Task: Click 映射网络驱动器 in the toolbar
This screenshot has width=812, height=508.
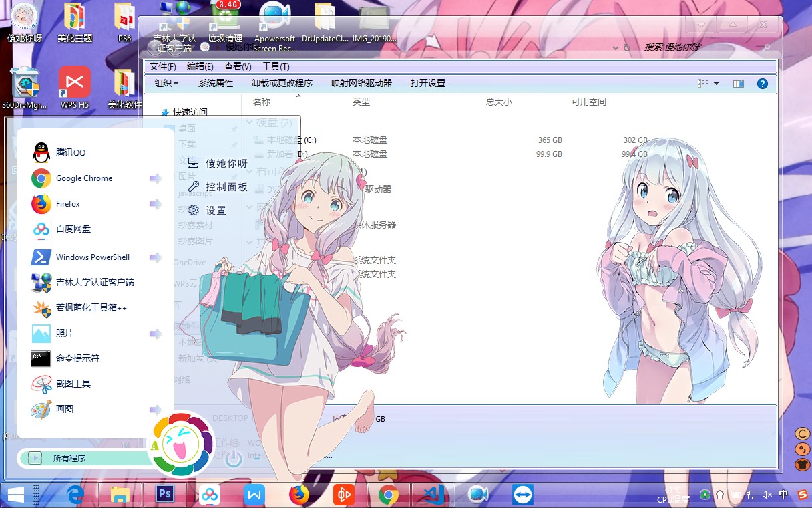Action: click(362, 84)
